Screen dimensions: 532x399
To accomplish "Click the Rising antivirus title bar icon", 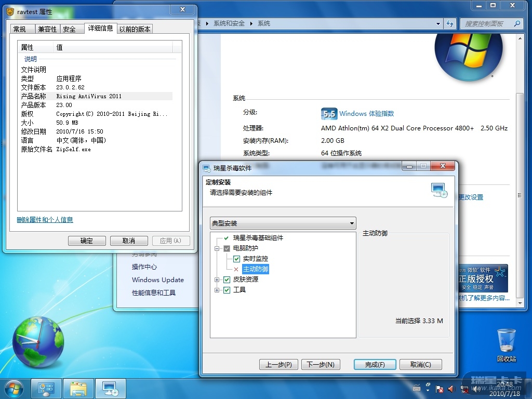I will click(x=206, y=168).
